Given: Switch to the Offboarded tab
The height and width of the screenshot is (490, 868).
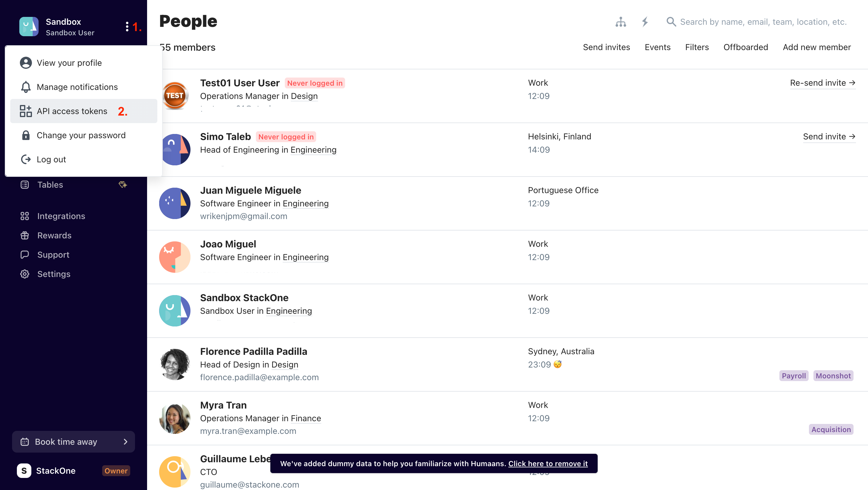Looking at the screenshot, I should [x=746, y=47].
